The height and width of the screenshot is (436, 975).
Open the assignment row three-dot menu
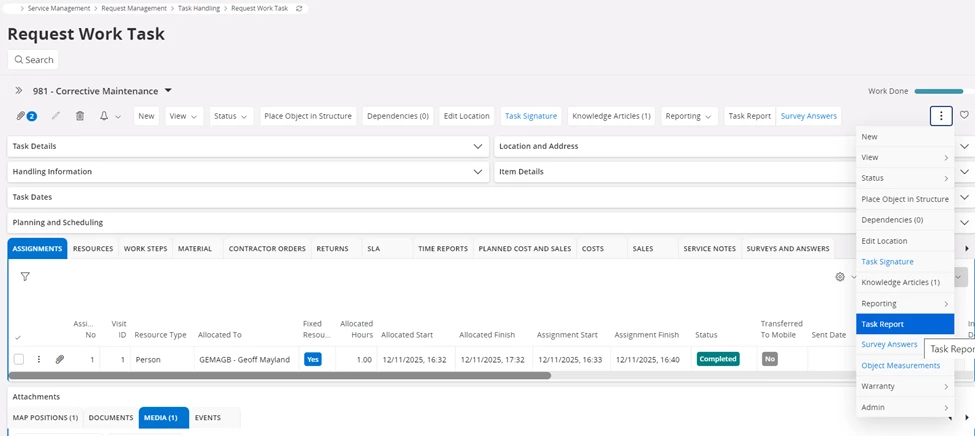tap(39, 359)
